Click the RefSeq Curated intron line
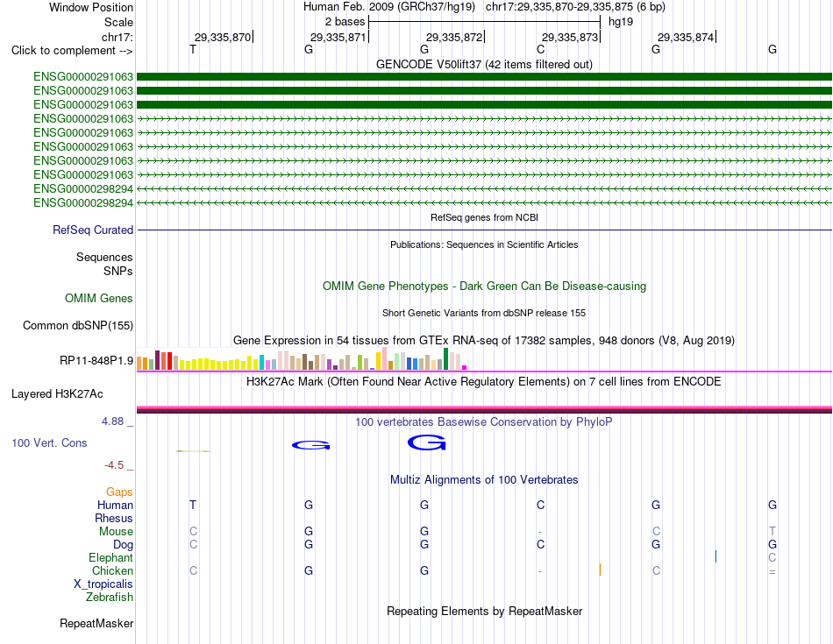 pyautogui.click(x=484, y=230)
